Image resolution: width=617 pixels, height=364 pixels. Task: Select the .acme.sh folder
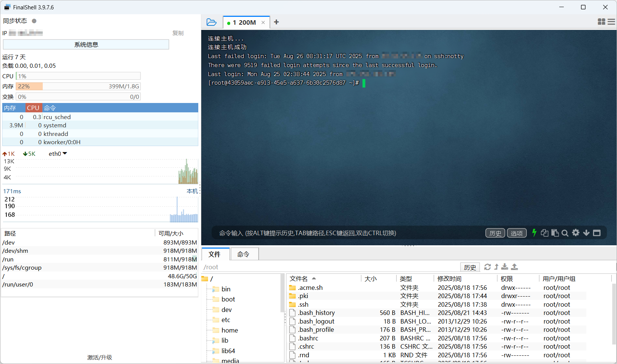point(310,288)
